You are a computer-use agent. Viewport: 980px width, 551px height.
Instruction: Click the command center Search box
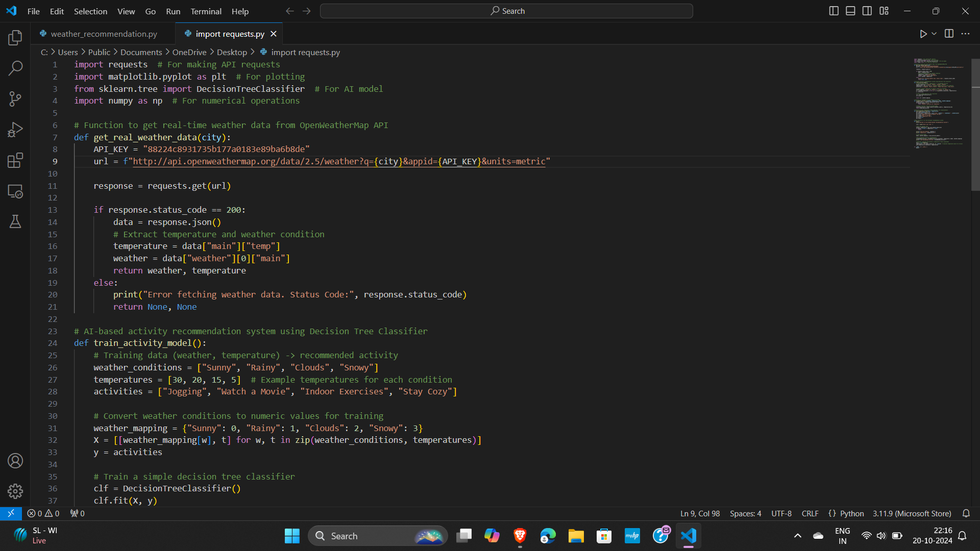(x=506, y=11)
